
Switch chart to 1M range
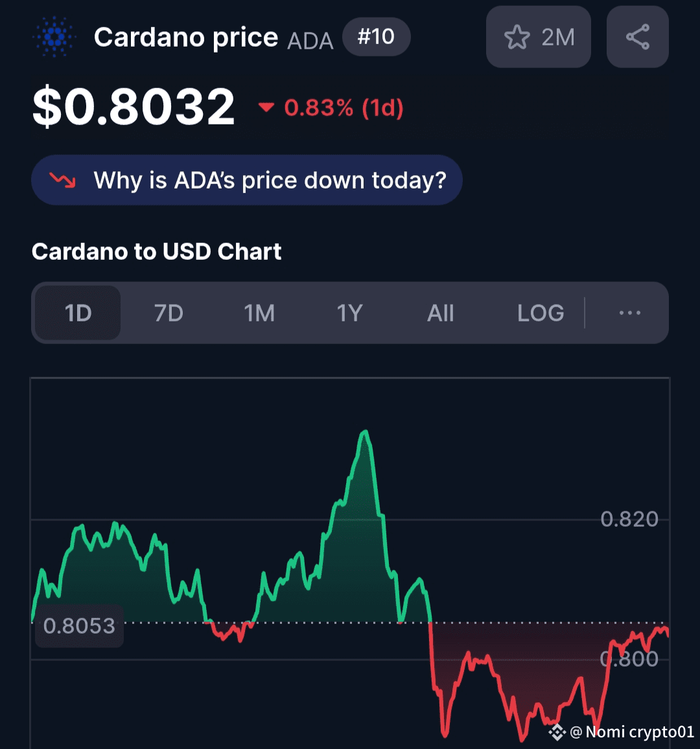[259, 313]
